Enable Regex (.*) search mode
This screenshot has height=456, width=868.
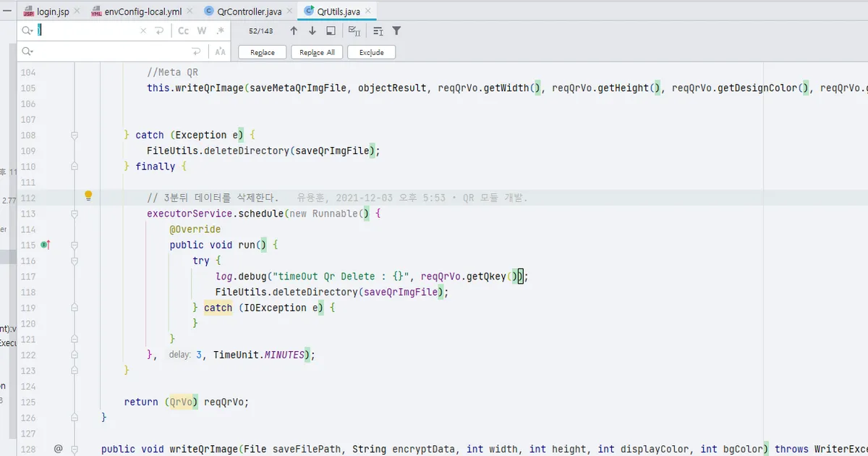pos(220,31)
